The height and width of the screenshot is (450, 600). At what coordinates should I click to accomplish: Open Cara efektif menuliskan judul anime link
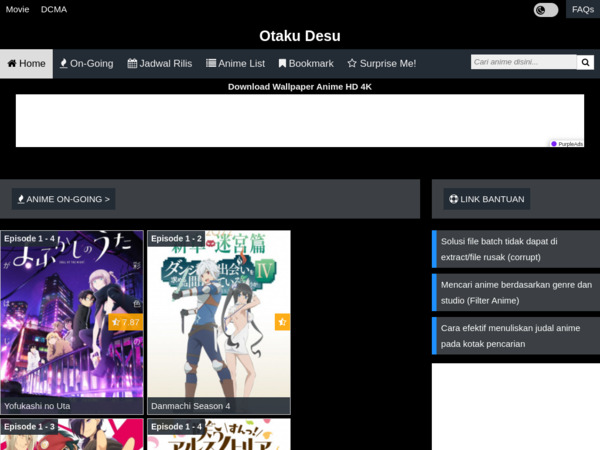click(x=510, y=336)
